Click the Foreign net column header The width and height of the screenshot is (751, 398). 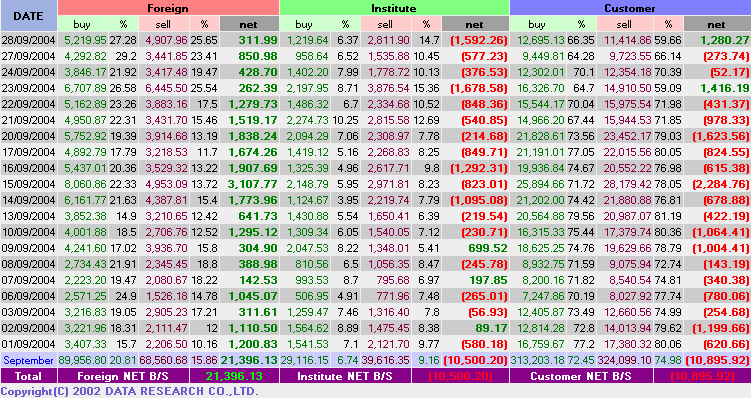pos(249,24)
